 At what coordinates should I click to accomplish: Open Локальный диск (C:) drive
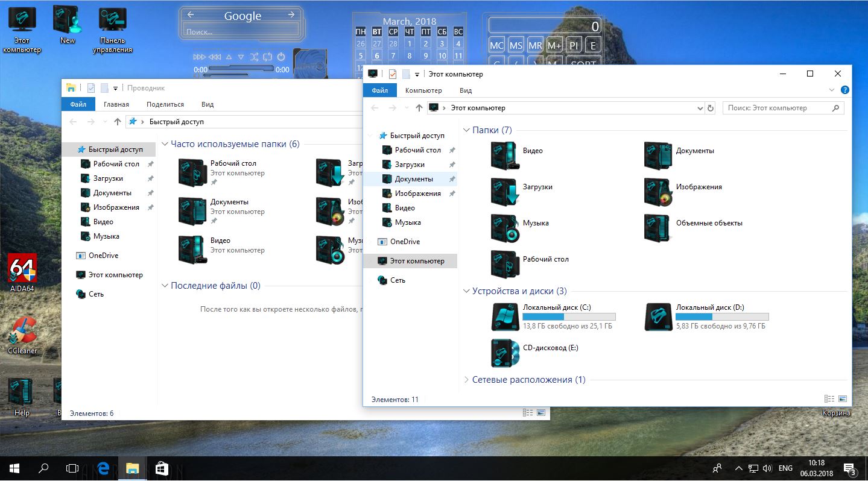[505, 316]
